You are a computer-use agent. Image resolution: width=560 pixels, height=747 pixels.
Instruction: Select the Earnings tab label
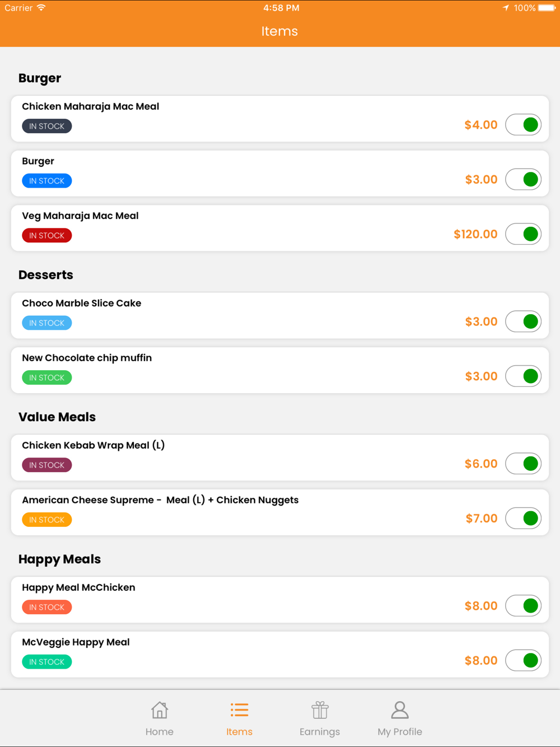tap(320, 731)
